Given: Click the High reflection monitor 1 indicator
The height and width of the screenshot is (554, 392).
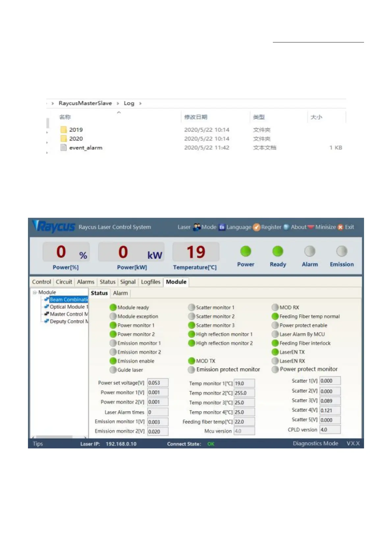Looking at the screenshot, I should coord(192,334).
